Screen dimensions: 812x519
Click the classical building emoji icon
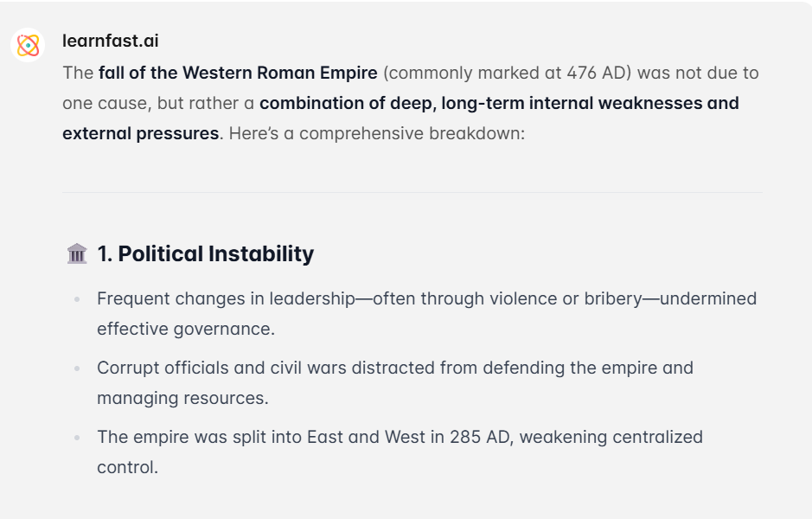coord(77,253)
